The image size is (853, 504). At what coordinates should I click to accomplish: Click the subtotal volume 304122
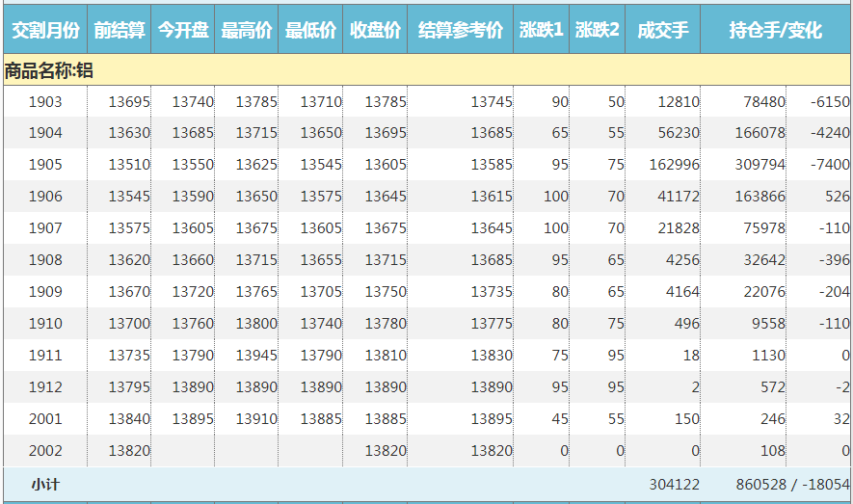point(674,485)
